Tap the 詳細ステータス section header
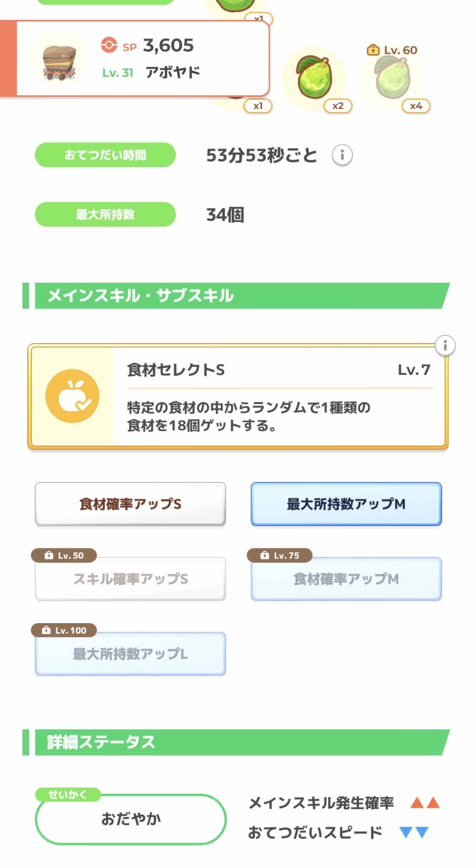The image size is (476, 868). (237, 742)
